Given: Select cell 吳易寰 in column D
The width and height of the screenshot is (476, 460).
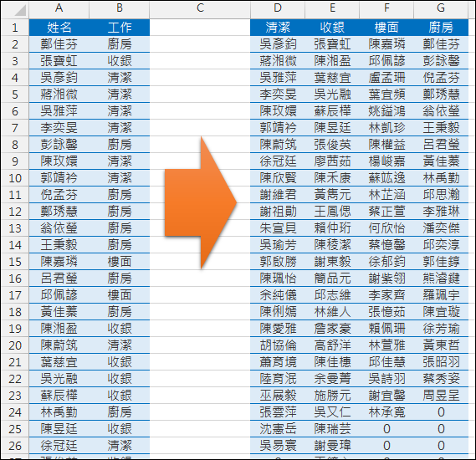Looking at the screenshot, I should 278,446.
